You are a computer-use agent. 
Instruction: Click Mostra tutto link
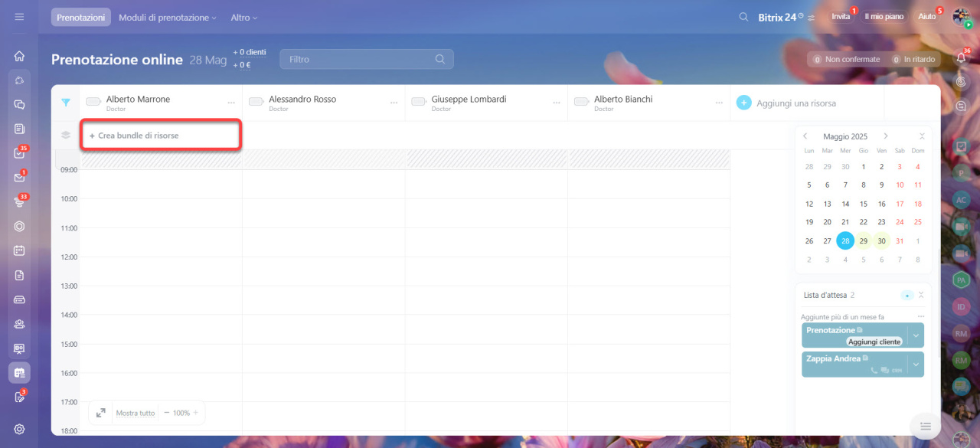coord(136,413)
